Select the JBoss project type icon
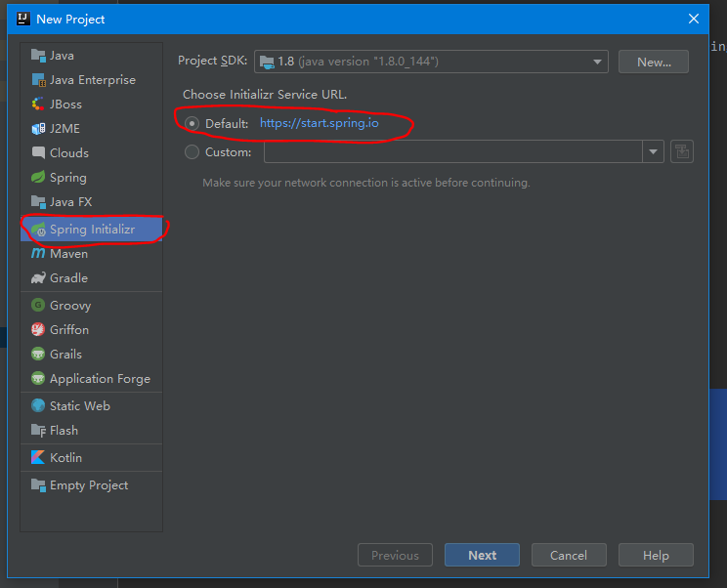The image size is (727, 588). click(x=38, y=105)
